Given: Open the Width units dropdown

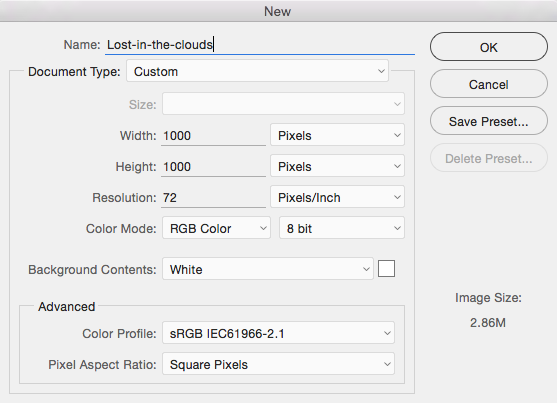Looking at the screenshot, I should click(x=337, y=135).
